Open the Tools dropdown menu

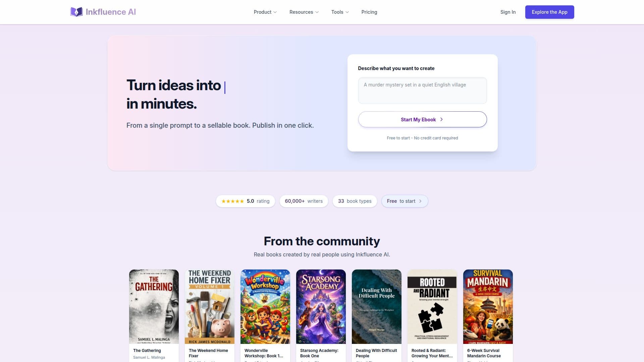pos(340,12)
